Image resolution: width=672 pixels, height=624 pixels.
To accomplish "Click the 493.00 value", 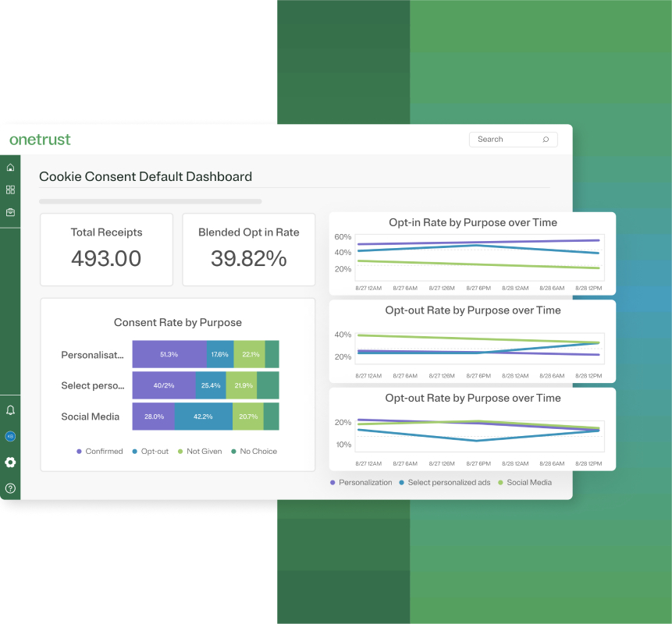I will (106, 259).
